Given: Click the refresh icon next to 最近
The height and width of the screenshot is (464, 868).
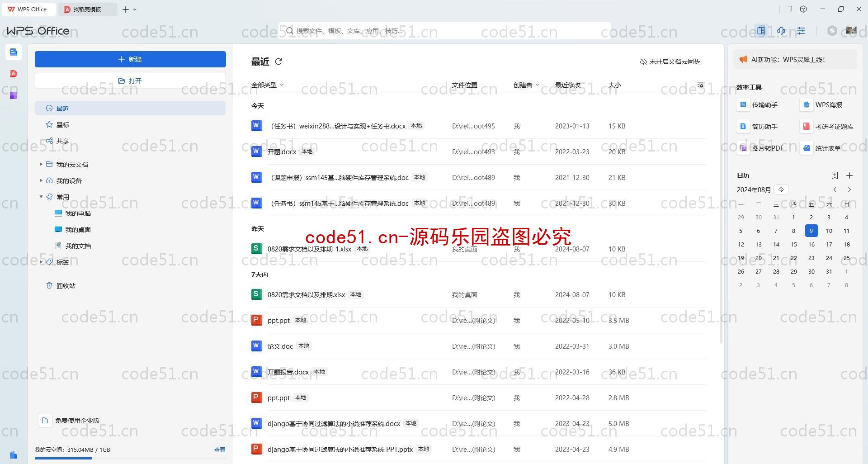Looking at the screenshot, I should [x=278, y=62].
